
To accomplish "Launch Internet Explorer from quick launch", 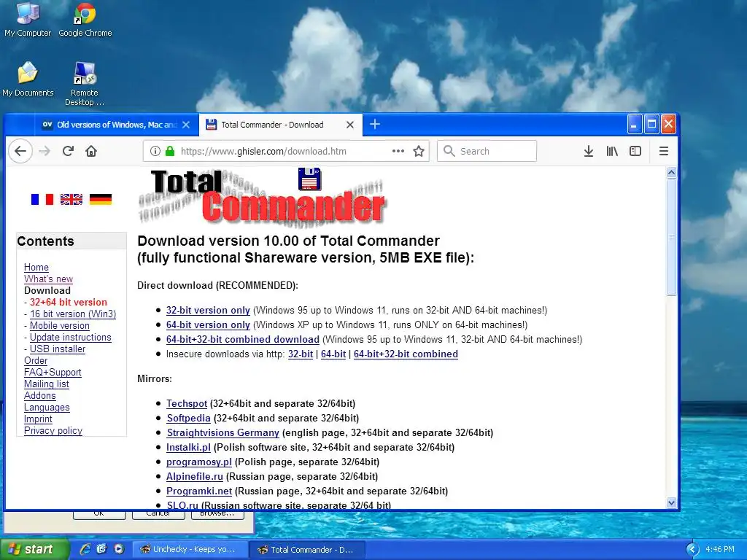I will (x=85, y=549).
